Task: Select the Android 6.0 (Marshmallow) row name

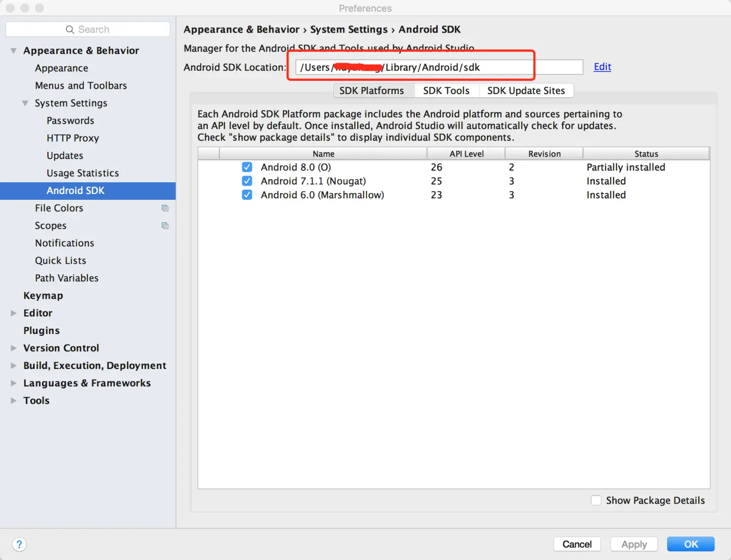Action: (x=322, y=195)
